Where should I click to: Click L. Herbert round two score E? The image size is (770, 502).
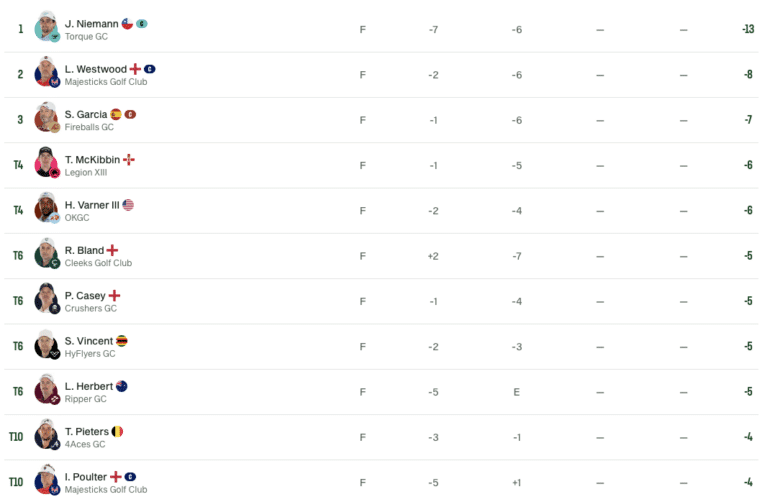click(517, 392)
